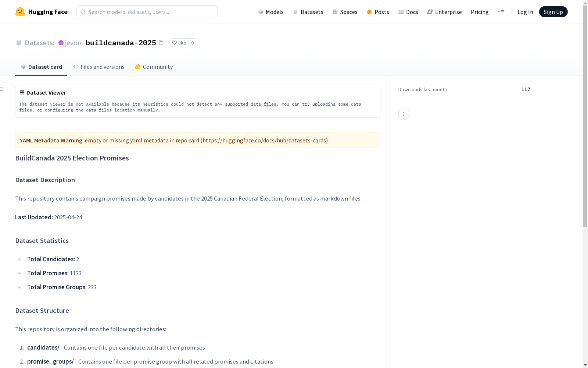Click the Log In link
The image size is (588, 368).
[x=525, y=12]
